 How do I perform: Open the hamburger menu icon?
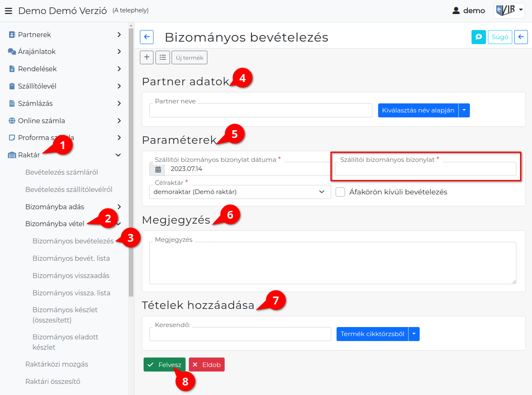(8, 11)
